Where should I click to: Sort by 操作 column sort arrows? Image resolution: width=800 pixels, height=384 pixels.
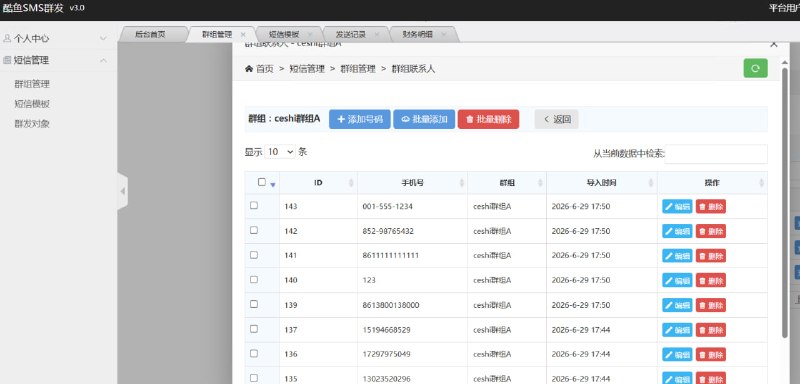click(761, 183)
